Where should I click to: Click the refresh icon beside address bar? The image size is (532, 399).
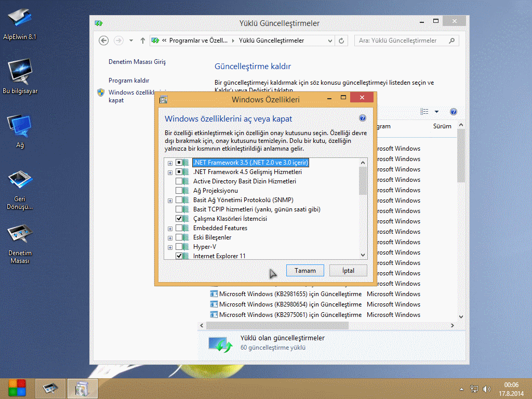pyautogui.click(x=341, y=41)
